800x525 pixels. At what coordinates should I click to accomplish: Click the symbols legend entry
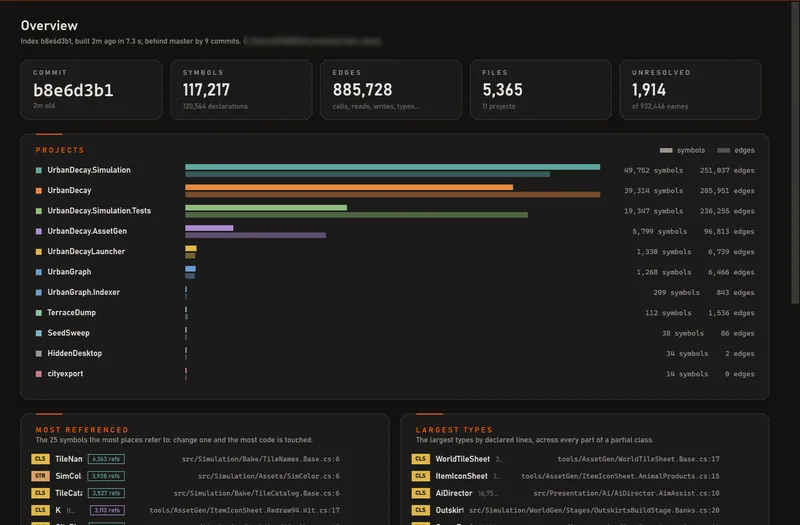[x=682, y=151]
